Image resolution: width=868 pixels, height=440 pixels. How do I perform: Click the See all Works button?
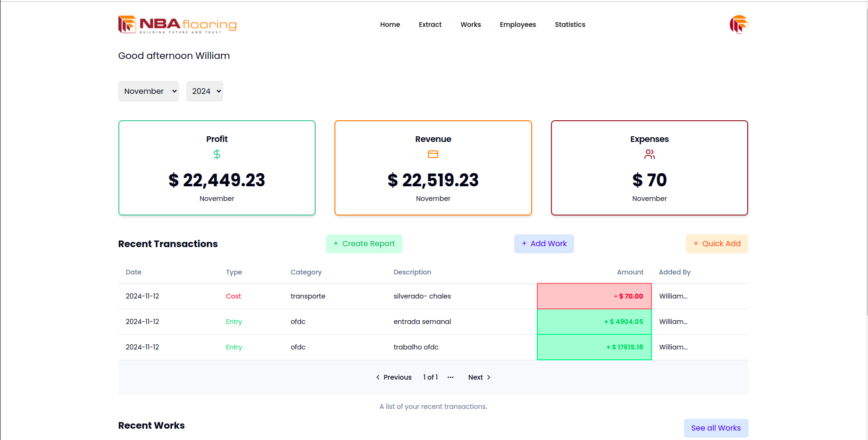(x=716, y=428)
